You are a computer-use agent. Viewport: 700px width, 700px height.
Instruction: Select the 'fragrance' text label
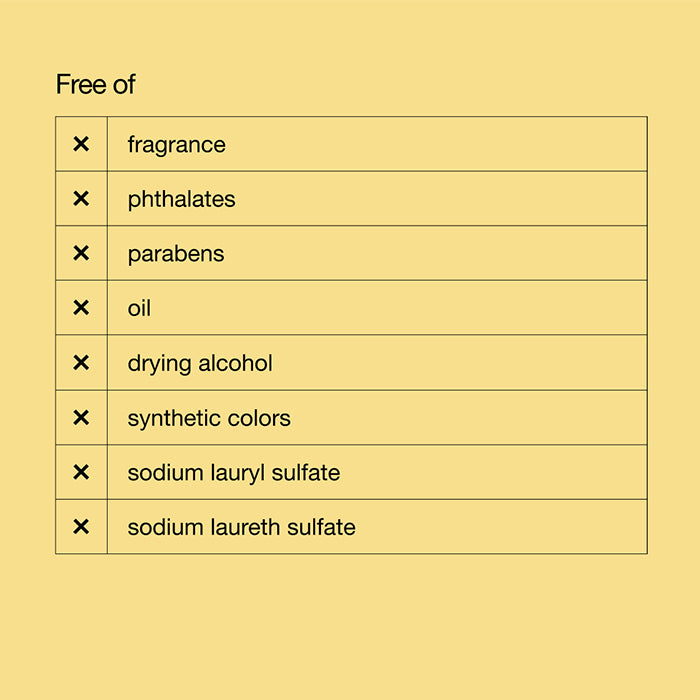176,144
